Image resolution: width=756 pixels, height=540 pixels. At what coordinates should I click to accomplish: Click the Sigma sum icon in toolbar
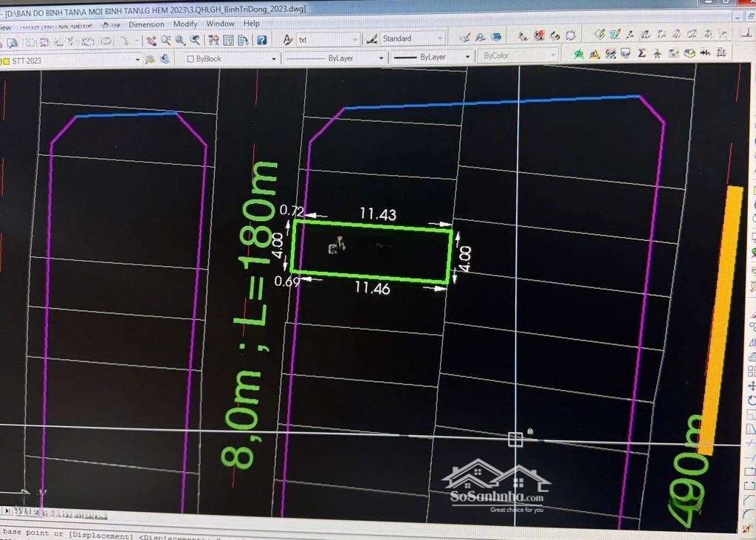click(x=641, y=53)
